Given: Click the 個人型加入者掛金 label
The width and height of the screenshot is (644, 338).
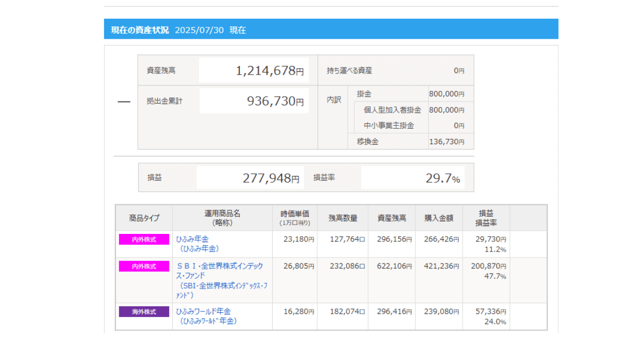Looking at the screenshot, I should pyautogui.click(x=392, y=110).
